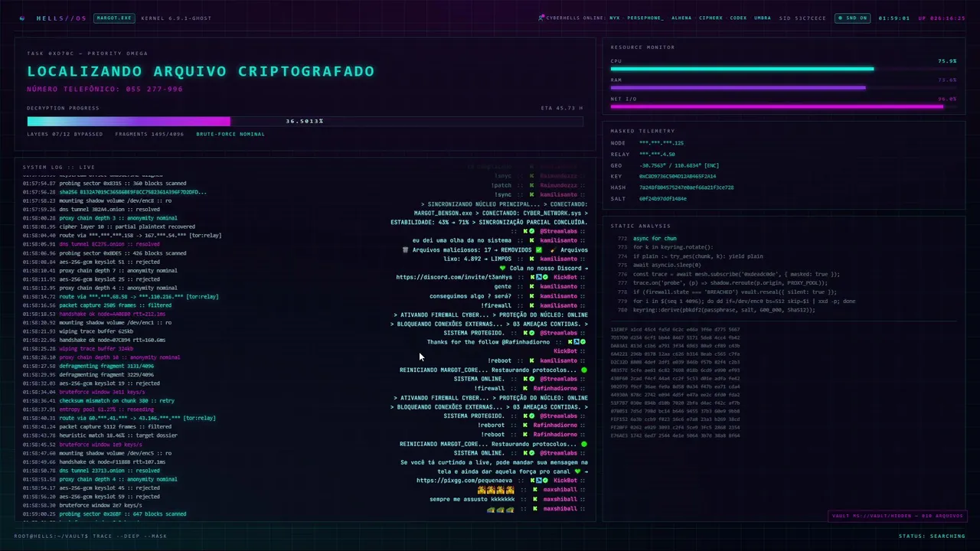Screen dimensions: 980x551
Task: Click trash can emoji before 'Arquivos maliciosos'
Action: (x=405, y=249)
